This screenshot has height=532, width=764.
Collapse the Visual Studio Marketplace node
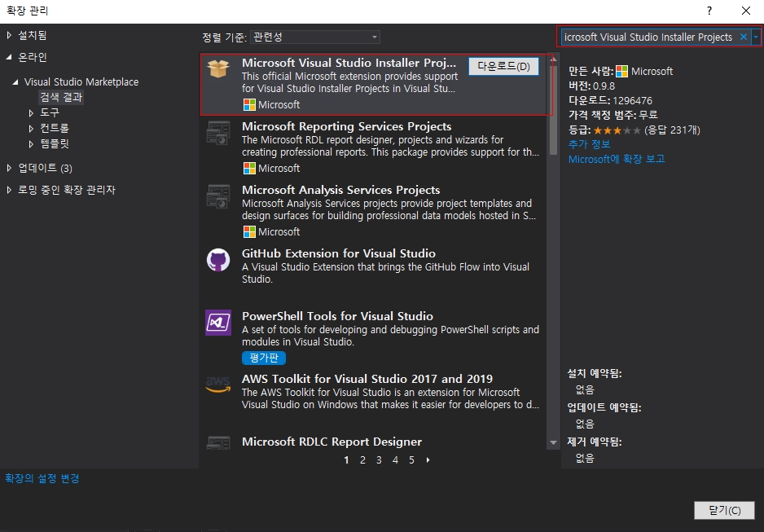(15, 81)
